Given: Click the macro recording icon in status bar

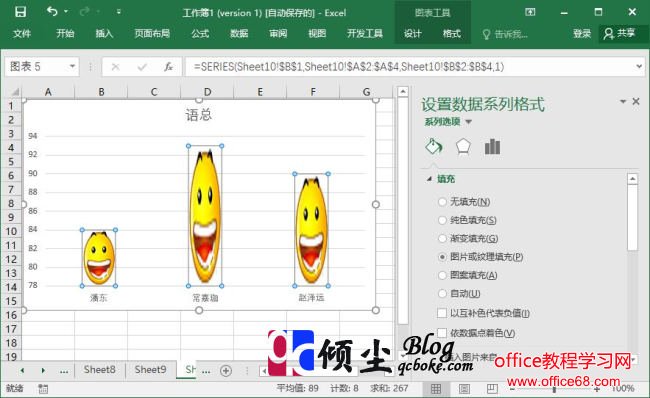Looking at the screenshot, I should [x=43, y=389].
